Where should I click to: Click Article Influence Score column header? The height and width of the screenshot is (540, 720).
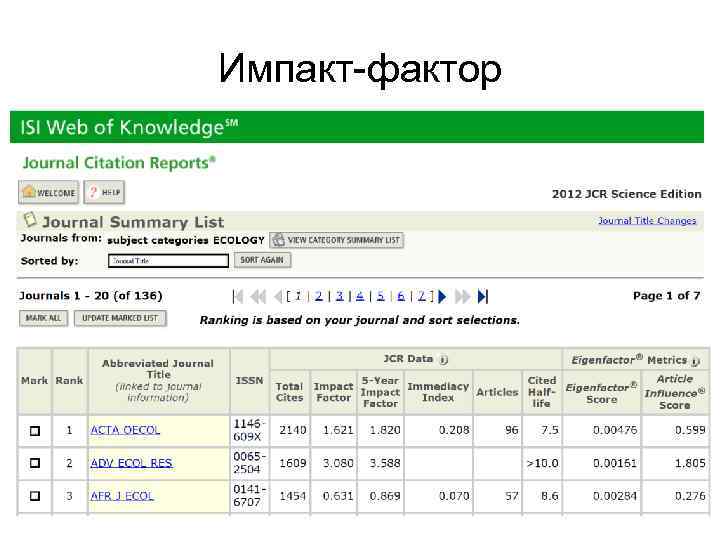675,392
